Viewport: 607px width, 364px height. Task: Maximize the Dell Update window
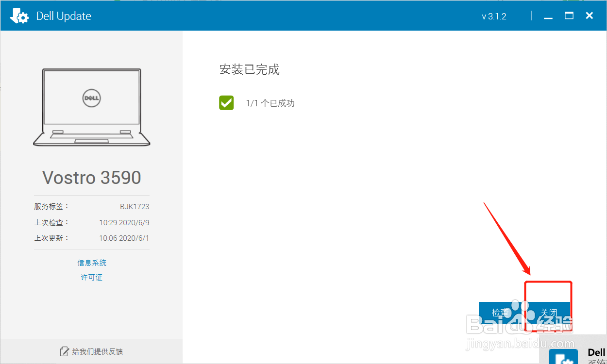tap(569, 16)
